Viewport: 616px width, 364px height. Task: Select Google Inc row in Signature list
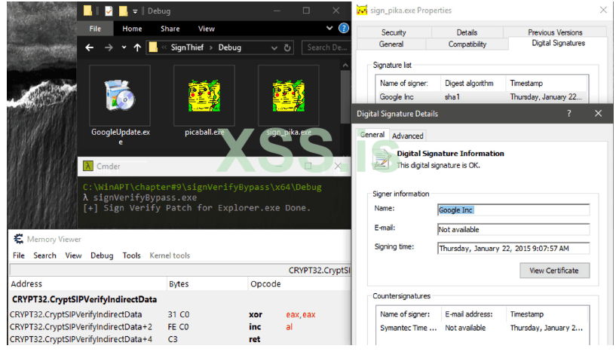tap(482, 97)
